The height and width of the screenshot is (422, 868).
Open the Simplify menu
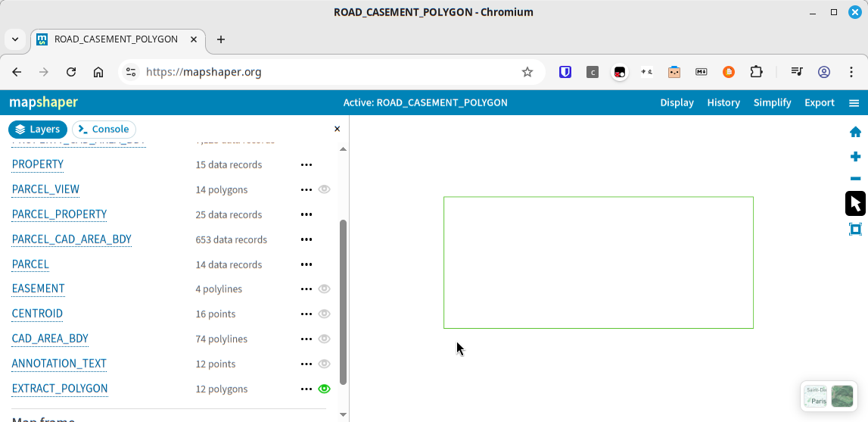[772, 102]
